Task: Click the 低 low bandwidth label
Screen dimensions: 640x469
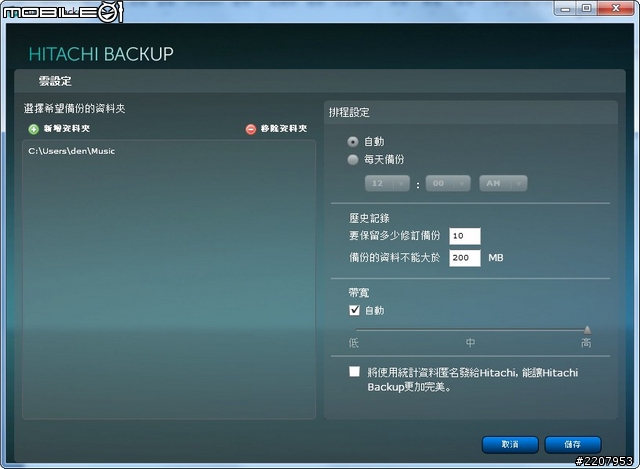Action: (354, 343)
